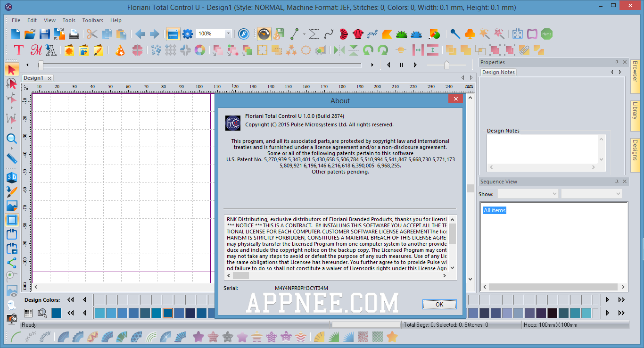Click the playback speed slider handle

pos(446,65)
